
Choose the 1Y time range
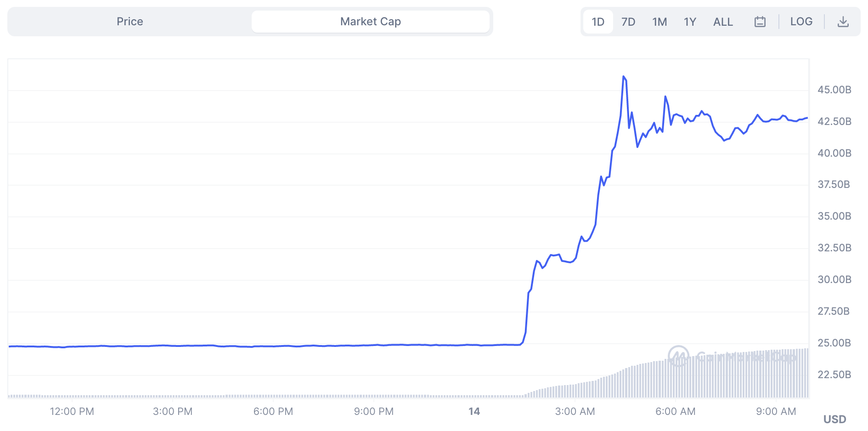pos(690,22)
